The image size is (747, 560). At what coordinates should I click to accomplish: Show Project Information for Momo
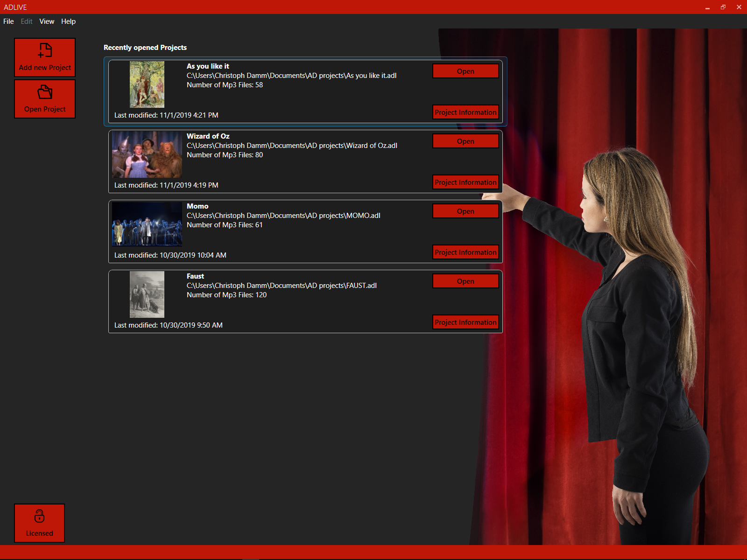click(x=465, y=252)
